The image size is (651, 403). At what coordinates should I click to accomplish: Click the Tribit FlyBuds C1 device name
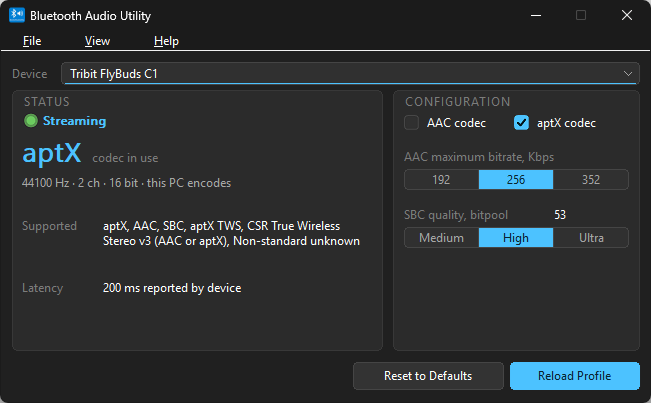click(x=114, y=73)
